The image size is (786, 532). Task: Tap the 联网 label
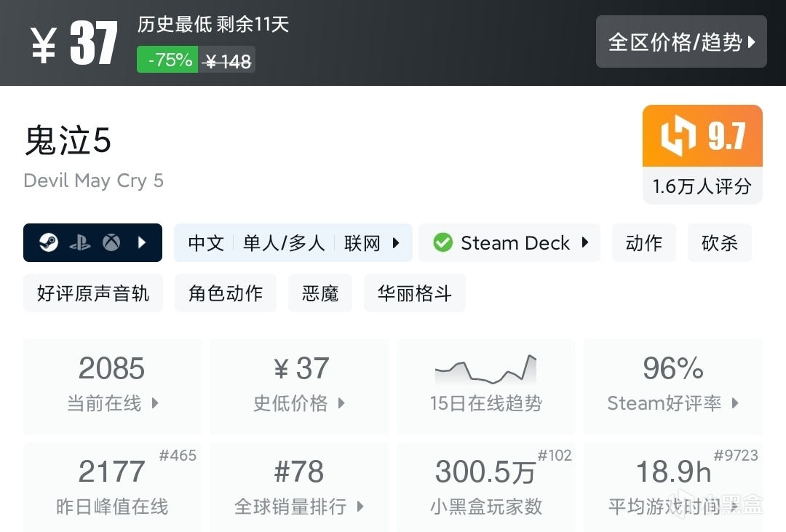pos(362,243)
